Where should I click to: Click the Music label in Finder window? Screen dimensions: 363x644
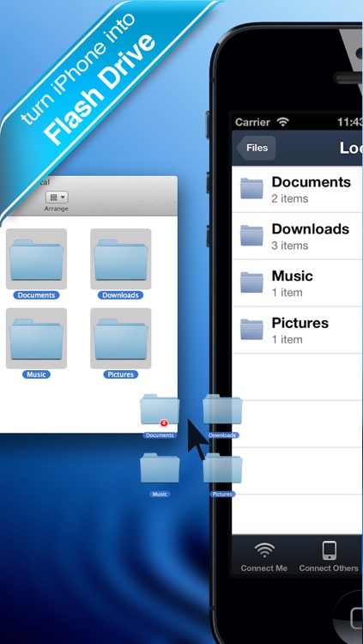pyautogui.click(x=36, y=374)
